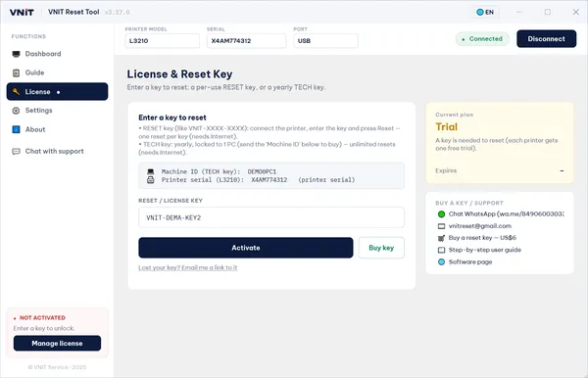Minimize the VNIT Reset Tool window
The image size is (588, 378).
click(x=519, y=12)
